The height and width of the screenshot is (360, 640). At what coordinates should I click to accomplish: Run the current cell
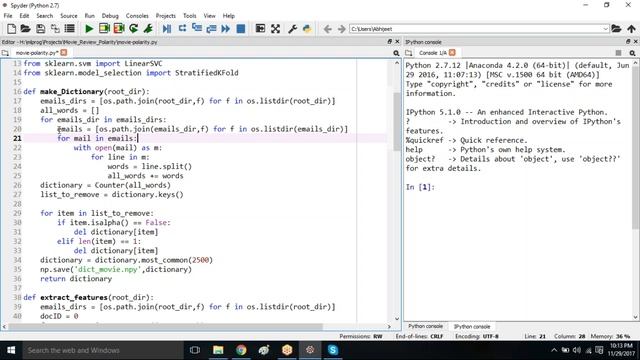(104, 29)
